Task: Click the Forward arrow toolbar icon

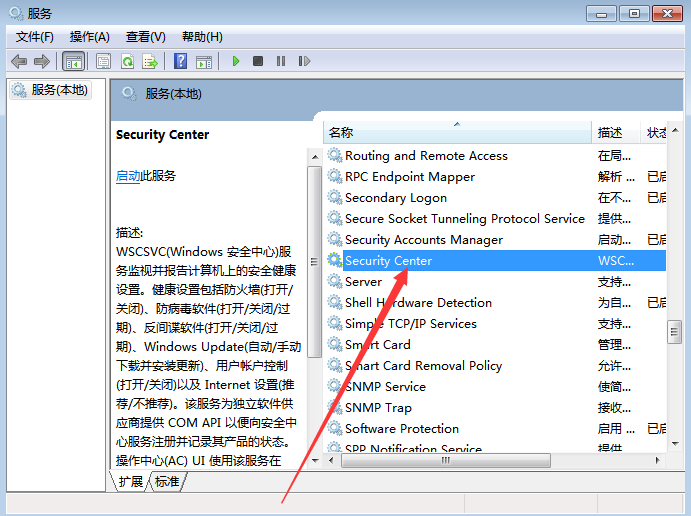Action: pyautogui.click(x=42, y=61)
